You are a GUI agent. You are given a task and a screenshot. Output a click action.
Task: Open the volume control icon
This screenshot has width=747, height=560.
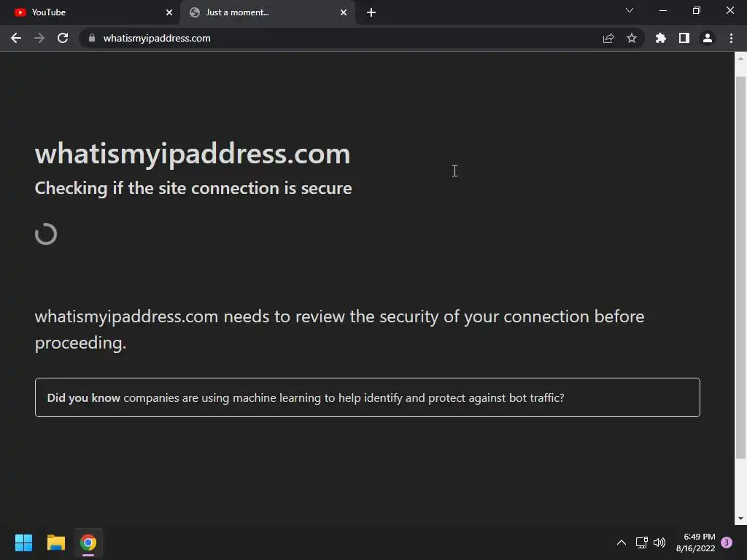[x=659, y=542]
